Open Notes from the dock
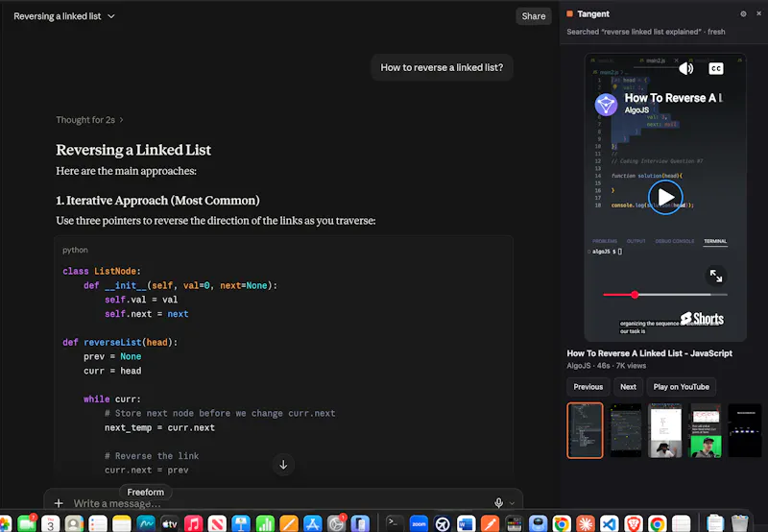This screenshot has width=768, height=532. (x=122, y=523)
